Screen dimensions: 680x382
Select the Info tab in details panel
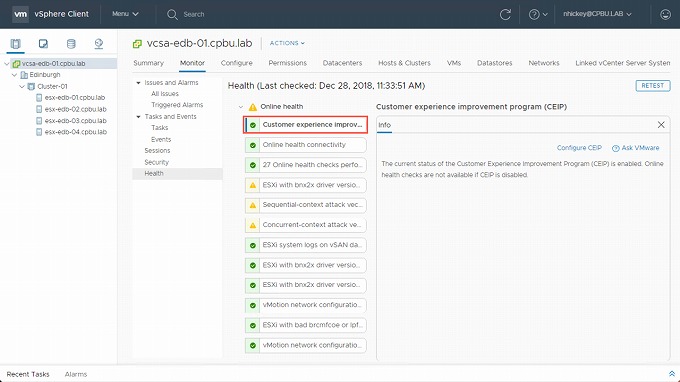point(384,125)
